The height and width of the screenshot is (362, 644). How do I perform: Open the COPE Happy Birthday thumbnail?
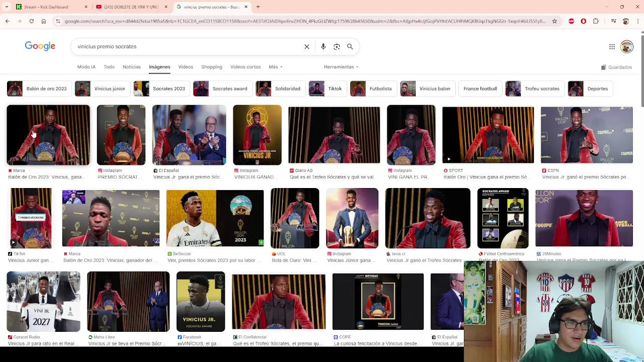coord(378,302)
